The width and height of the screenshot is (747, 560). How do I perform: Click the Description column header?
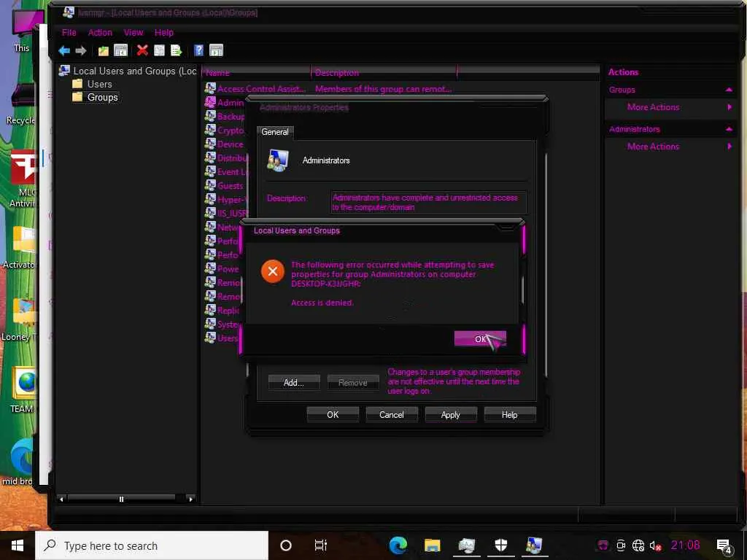pos(384,72)
